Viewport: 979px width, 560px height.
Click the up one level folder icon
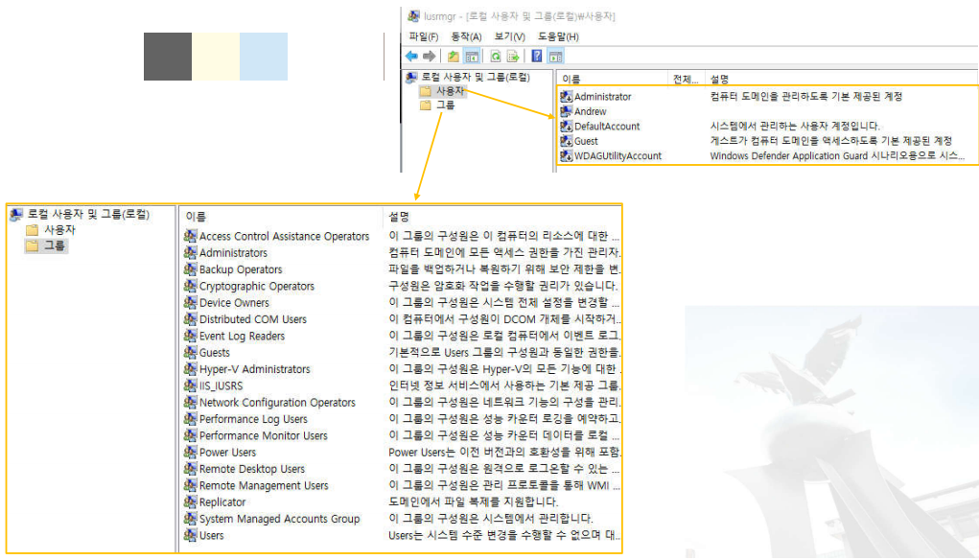454,57
